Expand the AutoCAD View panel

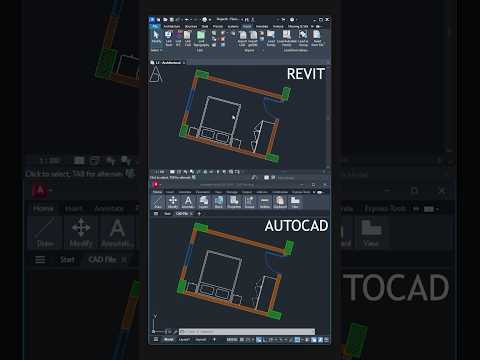click(x=295, y=202)
